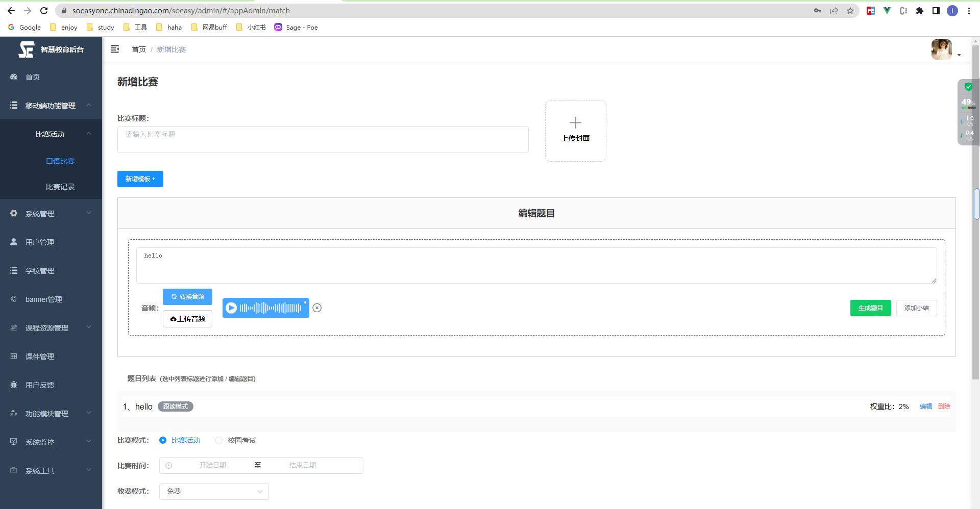980x509 pixels.
Task: Play the uploaded audio clip
Action: click(x=231, y=308)
